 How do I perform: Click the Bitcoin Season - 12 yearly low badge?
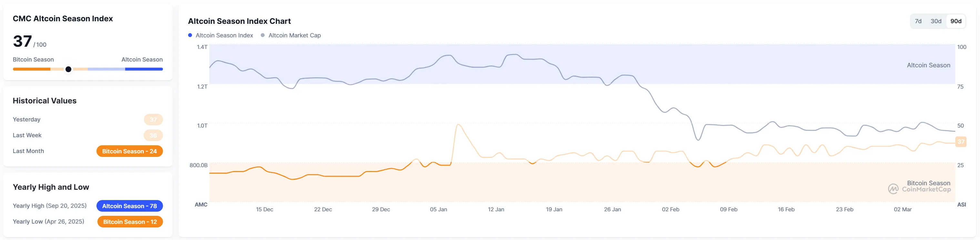click(130, 222)
